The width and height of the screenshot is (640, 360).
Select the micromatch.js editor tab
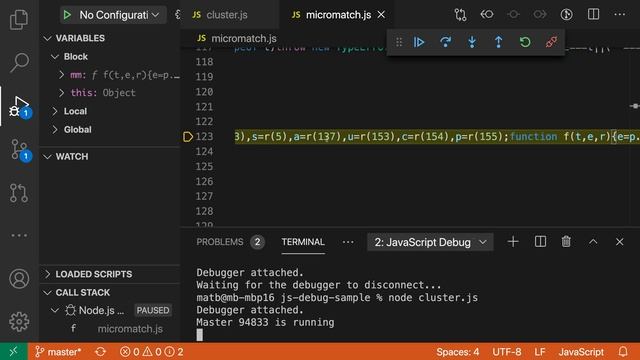pos(338,15)
